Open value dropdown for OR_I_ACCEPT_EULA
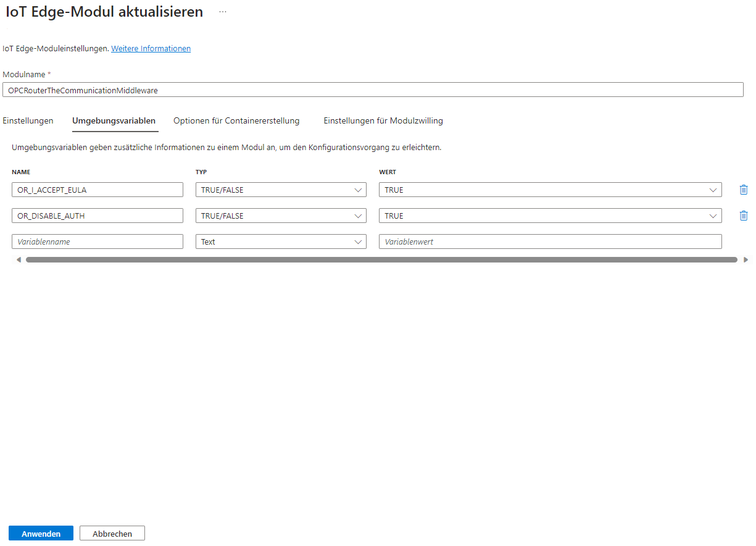 (550, 190)
